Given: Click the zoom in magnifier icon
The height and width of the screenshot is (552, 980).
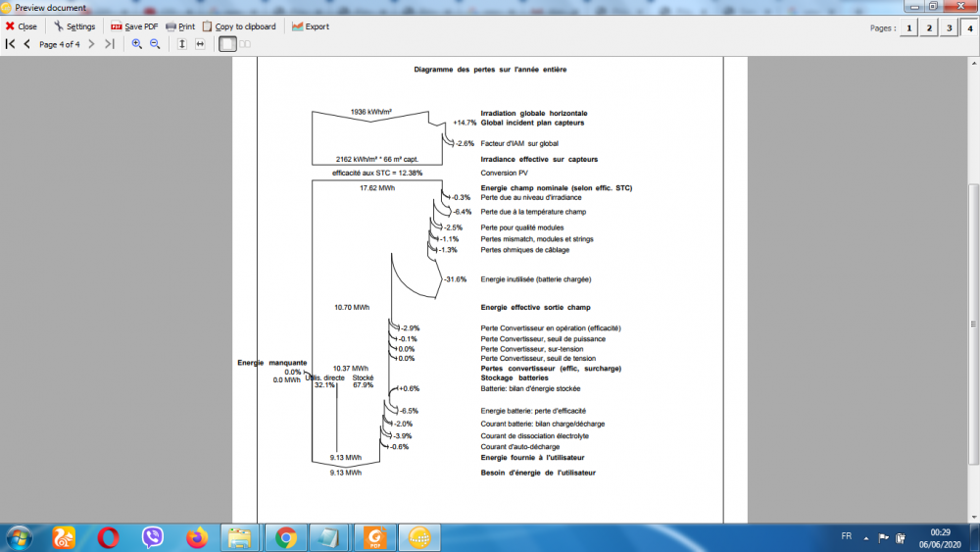Looking at the screenshot, I should click(x=137, y=44).
